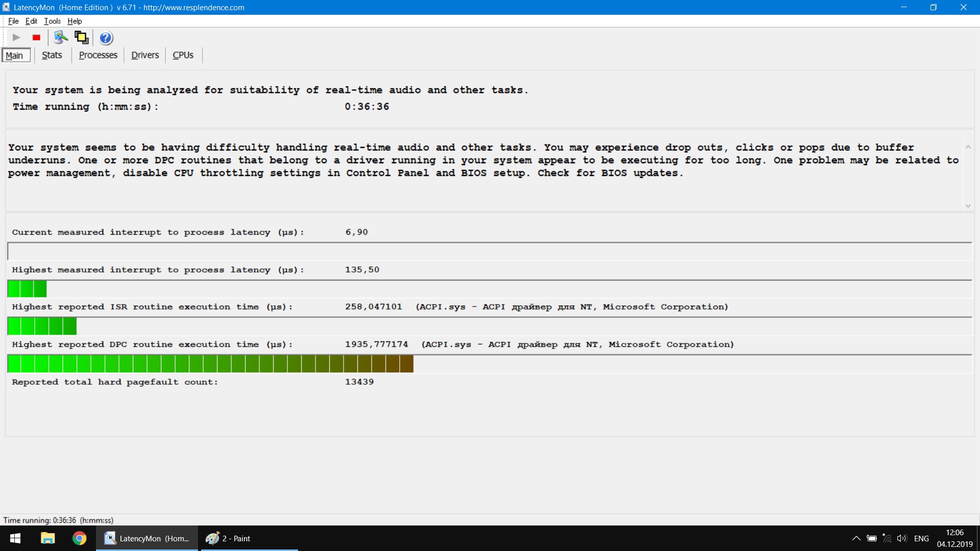Open the Help menu

click(75, 21)
